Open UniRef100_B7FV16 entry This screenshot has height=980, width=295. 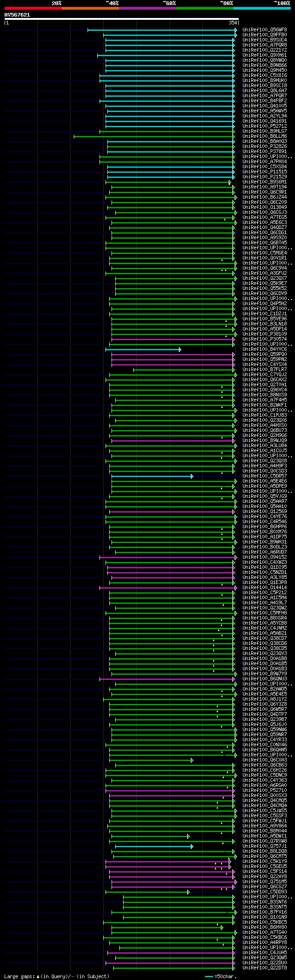(x=265, y=912)
